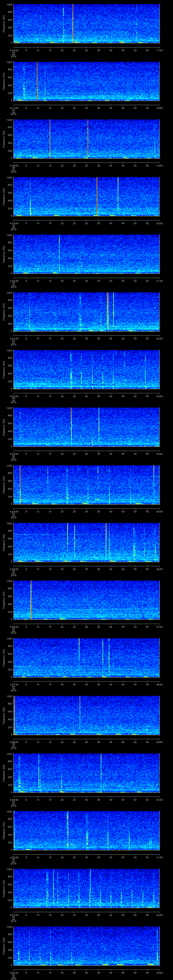Screen dimensions: 173x980
Task: Click the 4:32:00 start time label
Action: pyautogui.click(x=14, y=973)
